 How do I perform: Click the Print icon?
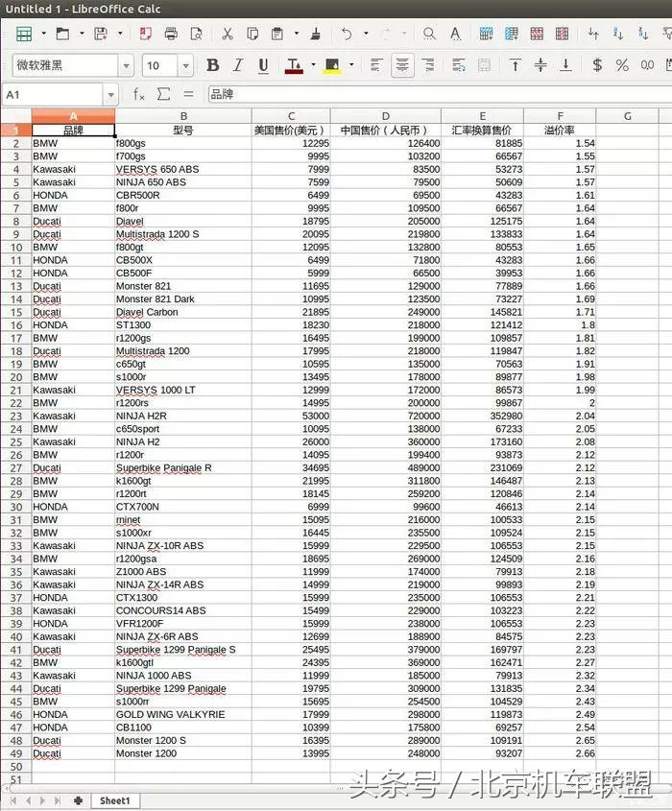click(171, 35)
